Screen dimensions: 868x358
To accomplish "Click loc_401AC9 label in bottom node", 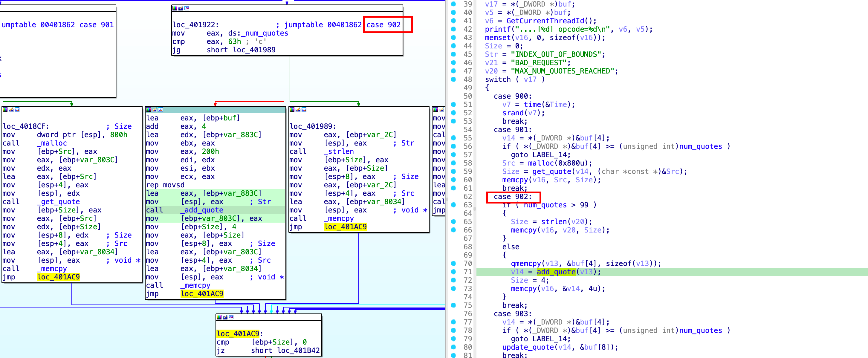I will pyautogui.click(x=238, y=334).
